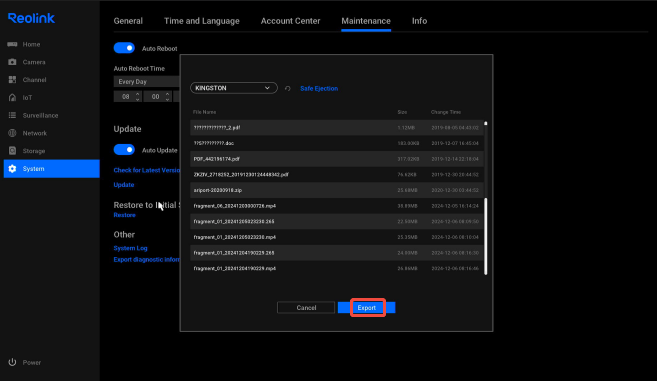Click the Export button
This screenshot has width=657, height=381.
(x=367, y=308)
